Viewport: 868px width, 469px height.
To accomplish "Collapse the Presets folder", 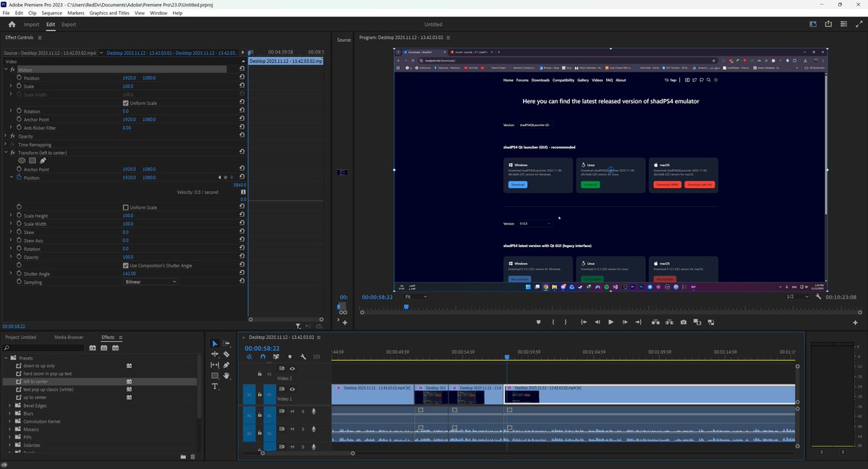I will [x=6, y=358].
